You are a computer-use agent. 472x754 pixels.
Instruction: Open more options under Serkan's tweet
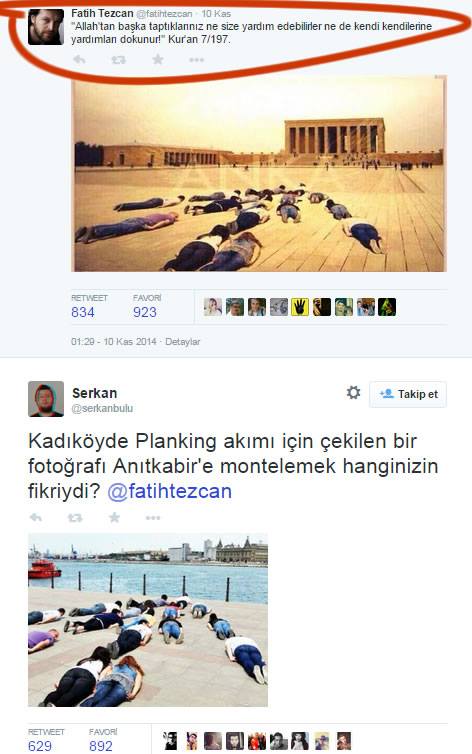(x=153, y=518)
